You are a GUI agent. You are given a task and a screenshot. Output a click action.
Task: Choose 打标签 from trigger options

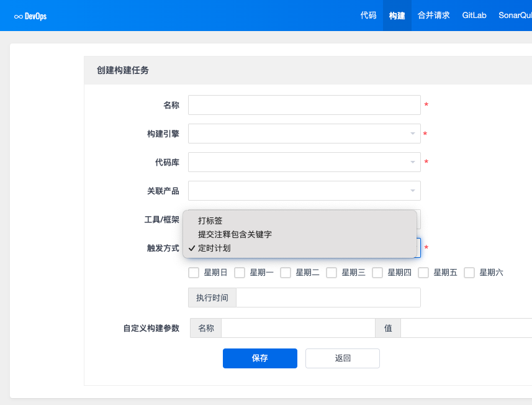210,221
